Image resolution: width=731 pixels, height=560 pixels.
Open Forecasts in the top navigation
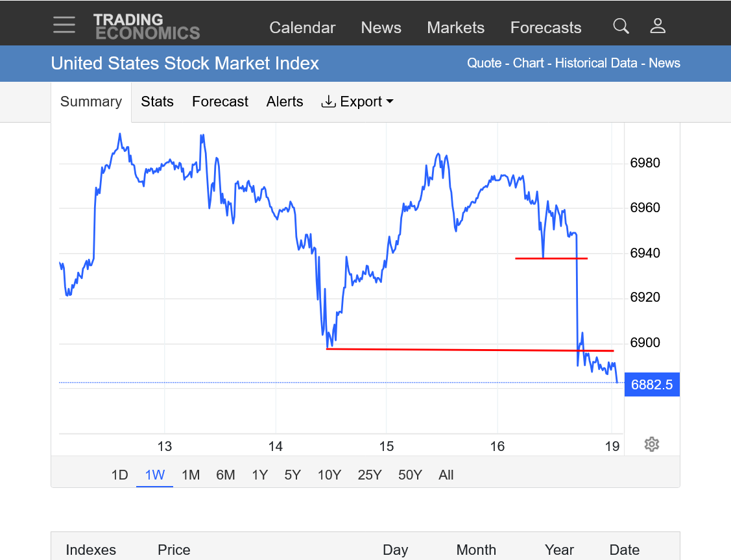click(545, 28)
